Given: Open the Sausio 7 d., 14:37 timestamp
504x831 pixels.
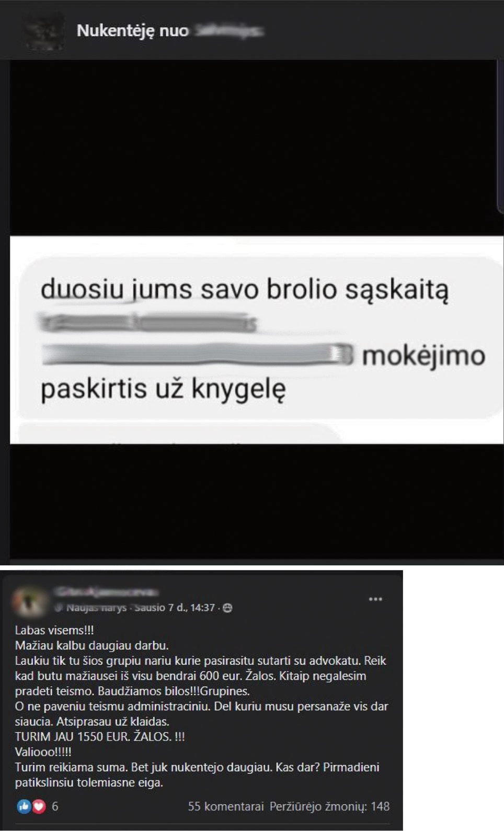Looking at the screenshot, I should [175, 608].
